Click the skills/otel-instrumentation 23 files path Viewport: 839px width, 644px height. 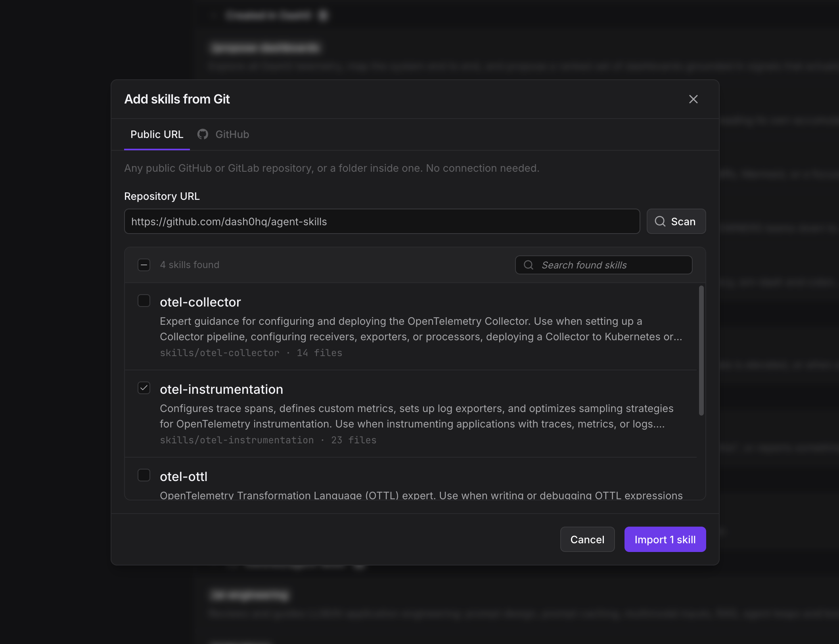[x=268, y=440]
